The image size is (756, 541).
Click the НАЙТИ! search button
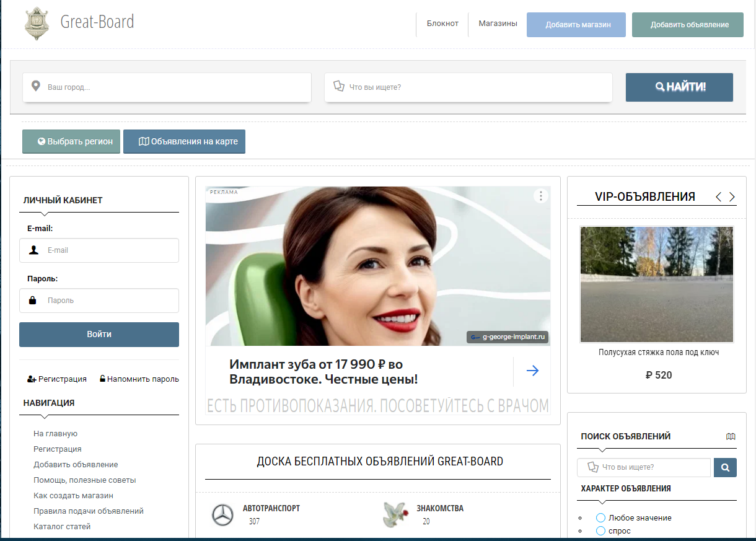tap(679, 87)
